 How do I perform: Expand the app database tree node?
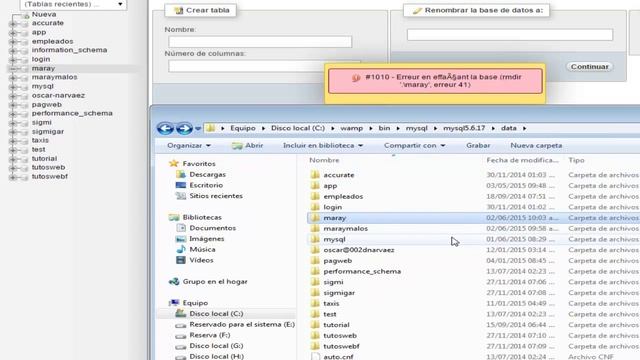(13, 33)
